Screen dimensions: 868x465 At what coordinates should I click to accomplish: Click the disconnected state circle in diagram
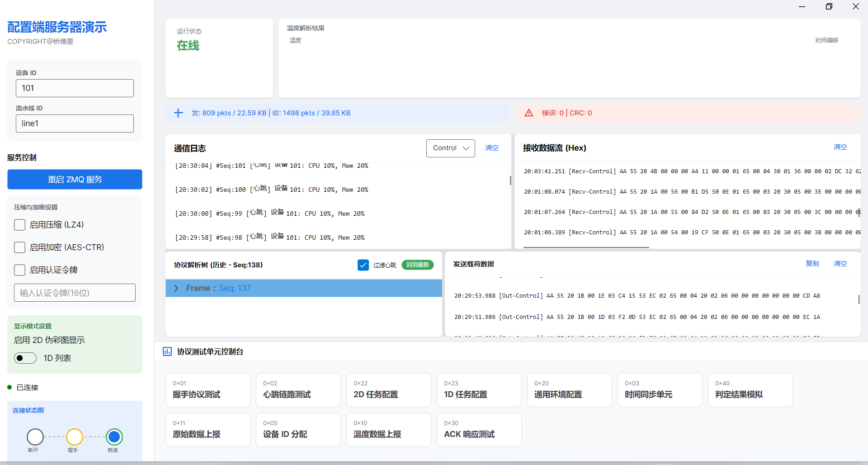(x=35, y=437)
